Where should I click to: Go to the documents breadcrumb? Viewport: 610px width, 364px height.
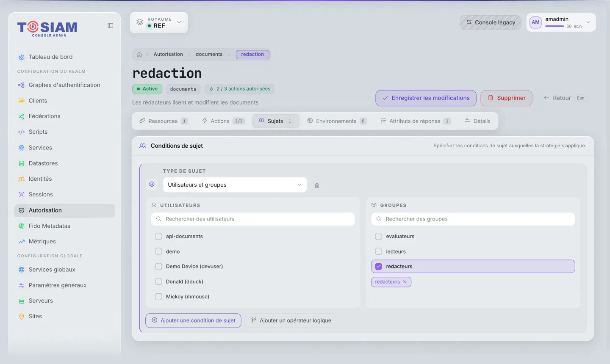pyautogui.click(x=209, y=55)
